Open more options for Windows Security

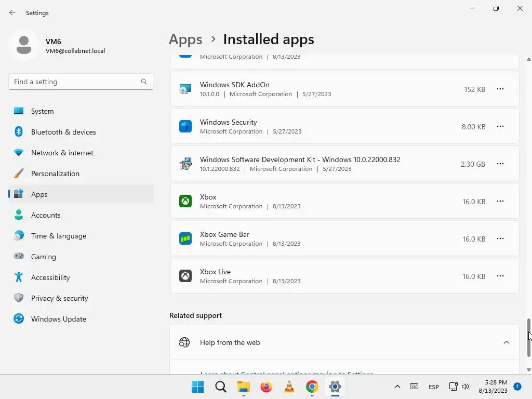[x=500, y=126]
